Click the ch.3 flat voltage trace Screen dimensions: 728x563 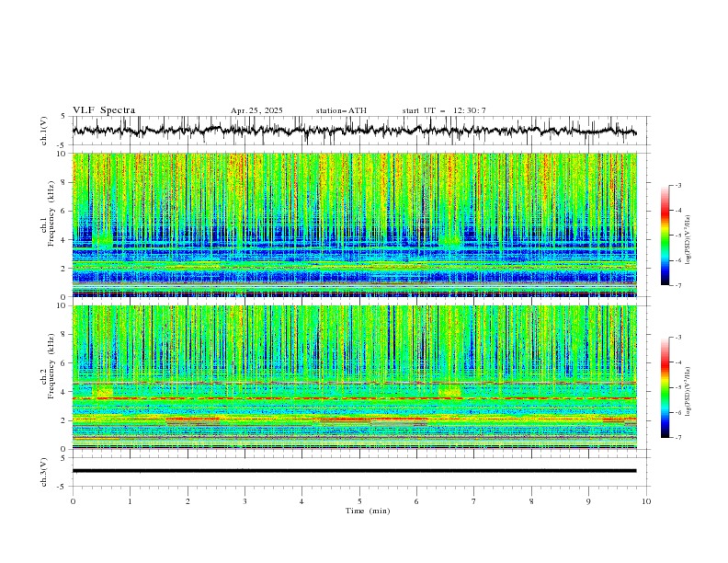coord(354,471)
